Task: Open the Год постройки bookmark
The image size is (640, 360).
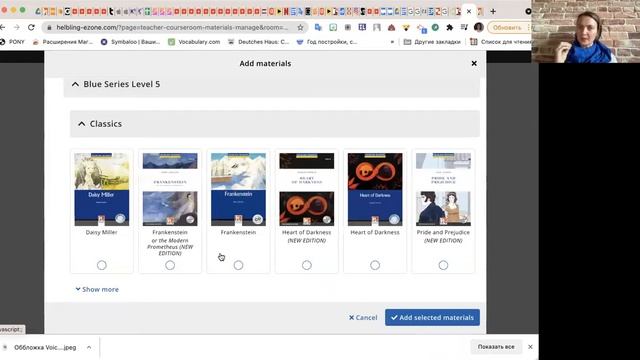Action: (x=327, y=42)
